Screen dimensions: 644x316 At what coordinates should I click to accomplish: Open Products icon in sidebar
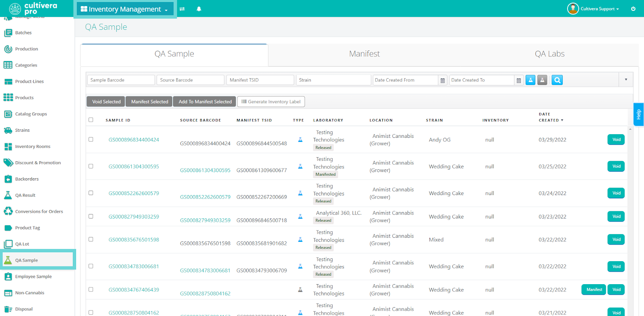(x=8, y=98)
